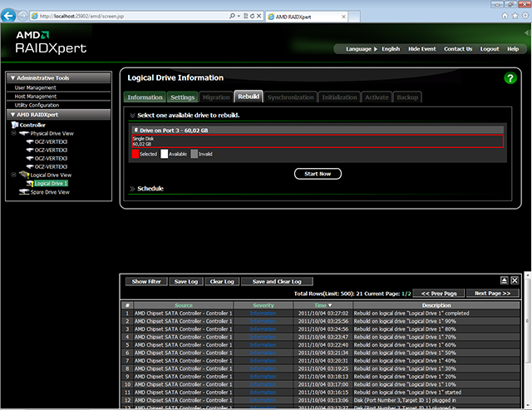Click the Logical Drive 1 tree icon
Image resolution: width=532 pixels, height=410 pixels.
(30, 183)
